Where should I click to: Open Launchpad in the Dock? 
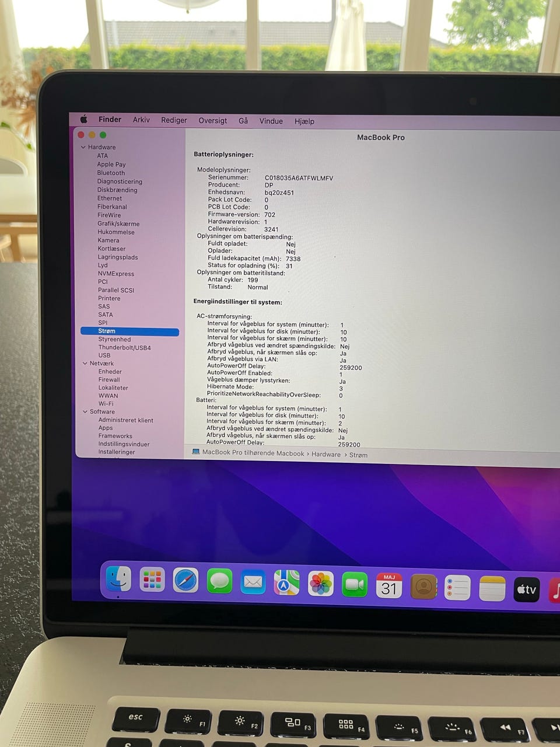152,580
